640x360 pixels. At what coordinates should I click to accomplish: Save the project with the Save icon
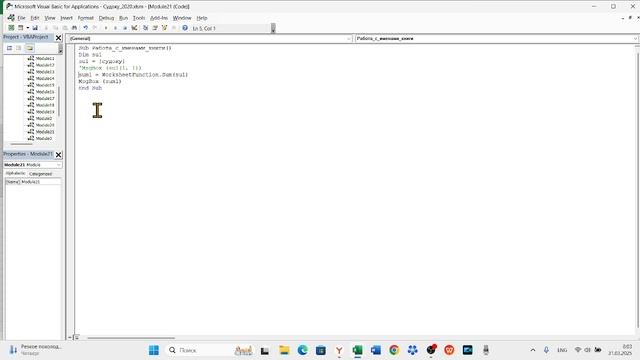click(x=35, y=28)
